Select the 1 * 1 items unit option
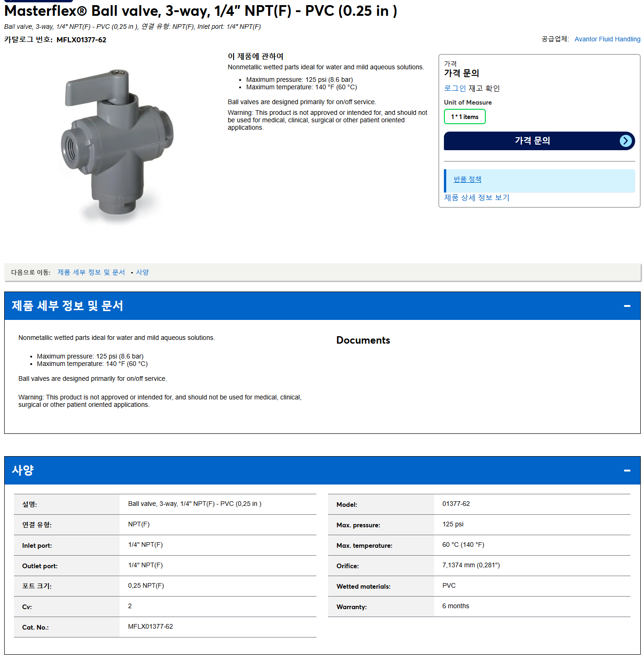Viewport: 644px width, 664px height. [464, 117]
